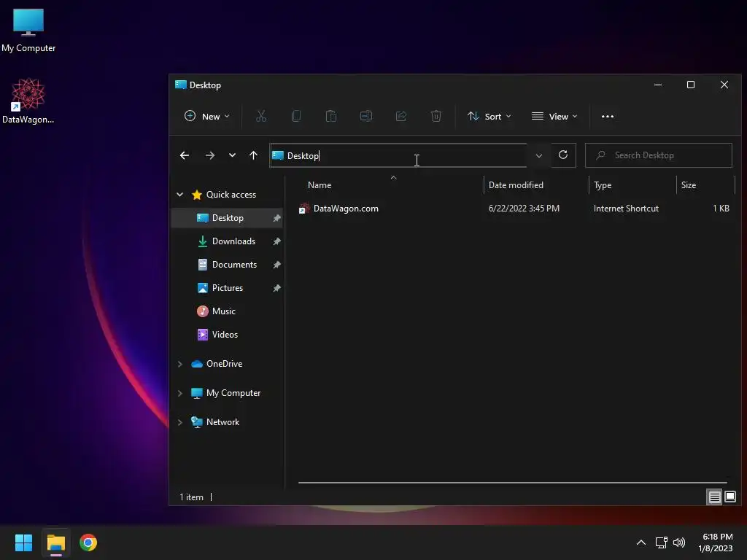Click the pin beside Downloads
The width and height of the screenshot is (747, 560).
pos(276,241)
